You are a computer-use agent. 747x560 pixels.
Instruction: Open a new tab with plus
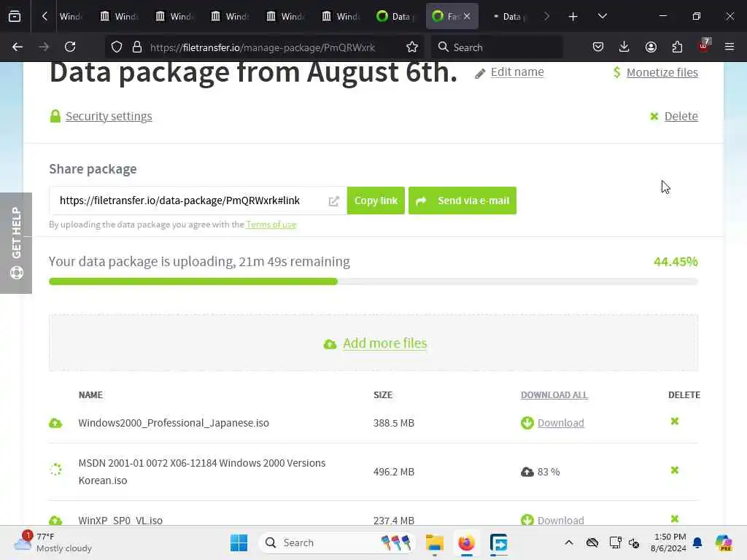pos(573,17)
